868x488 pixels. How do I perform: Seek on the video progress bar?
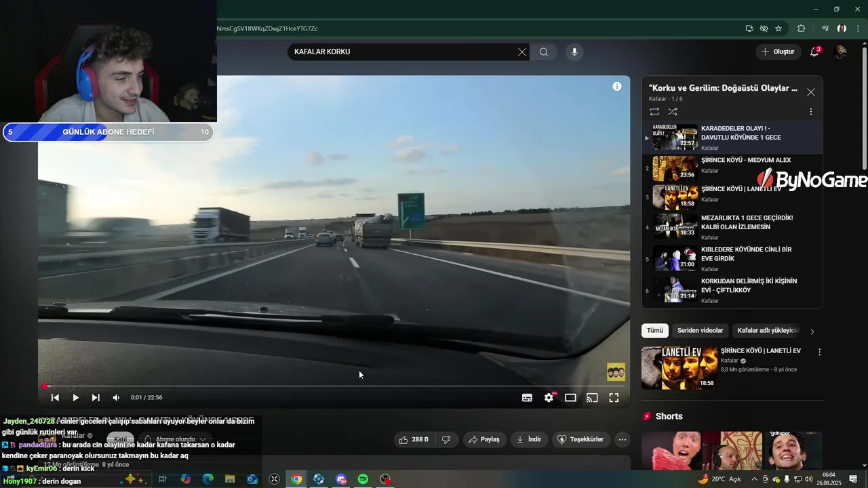click(334, 386)
